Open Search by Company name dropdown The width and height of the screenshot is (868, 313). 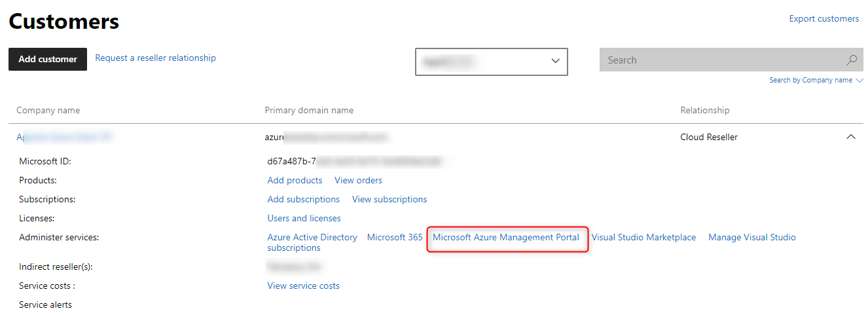tap(816, 80)
